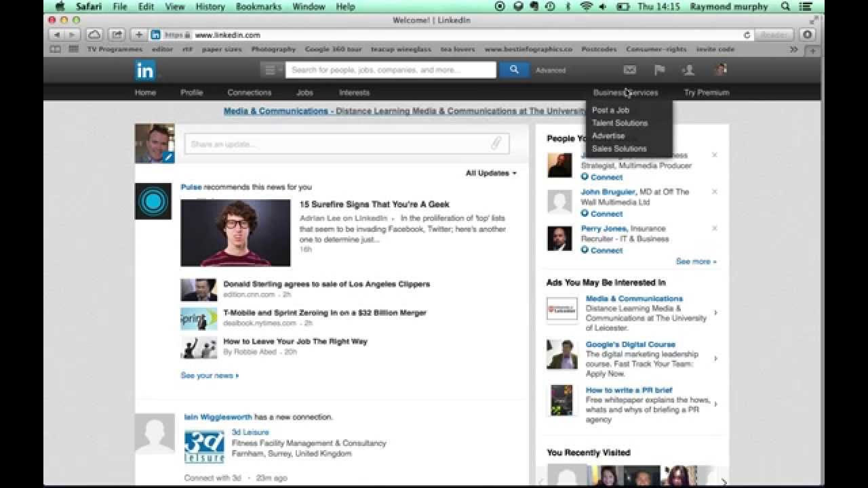Click the add bookmark plus button

pos(139,35)
